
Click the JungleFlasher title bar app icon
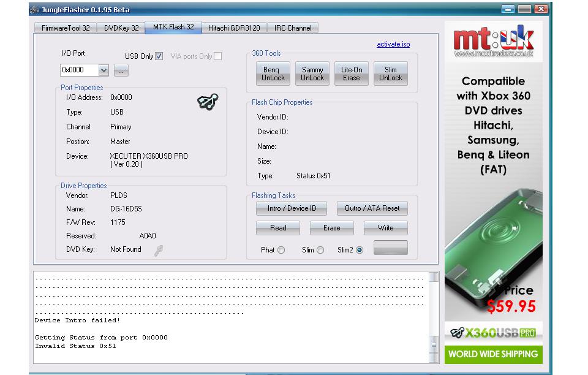click(34, 9)
